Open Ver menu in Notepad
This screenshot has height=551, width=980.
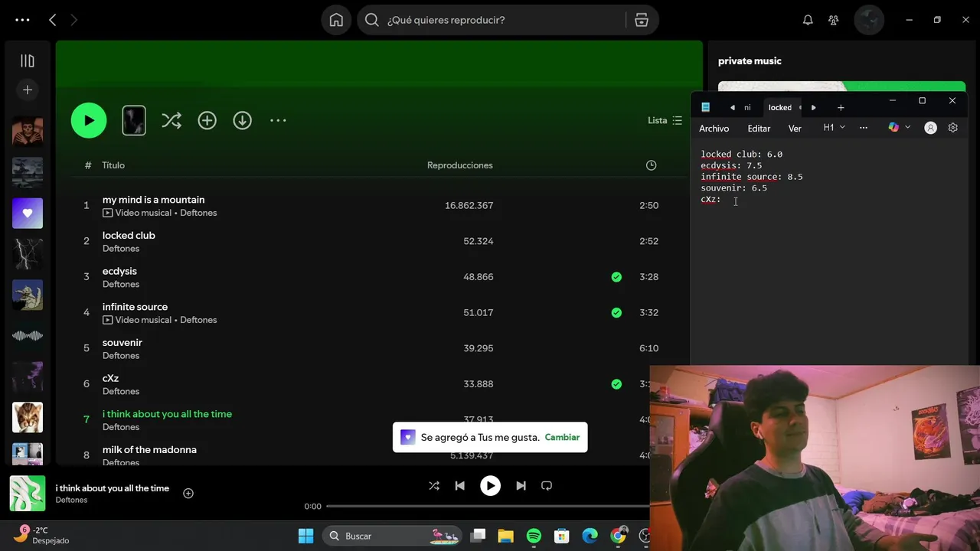795,129
